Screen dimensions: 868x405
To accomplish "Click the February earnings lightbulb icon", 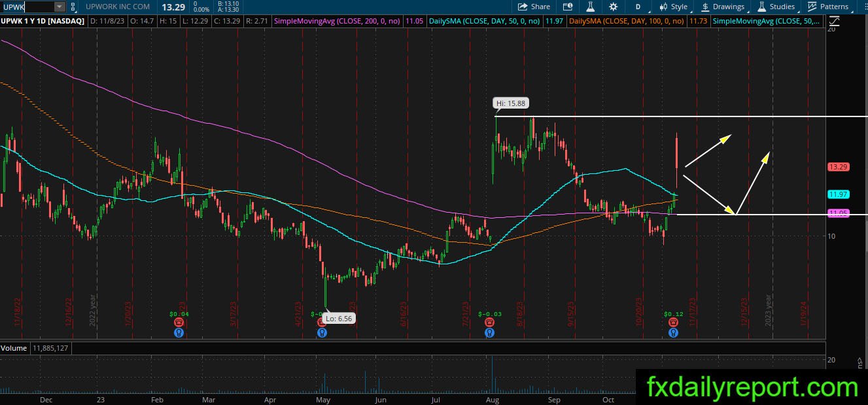I will pyautogui.click(x=179, y=332).
